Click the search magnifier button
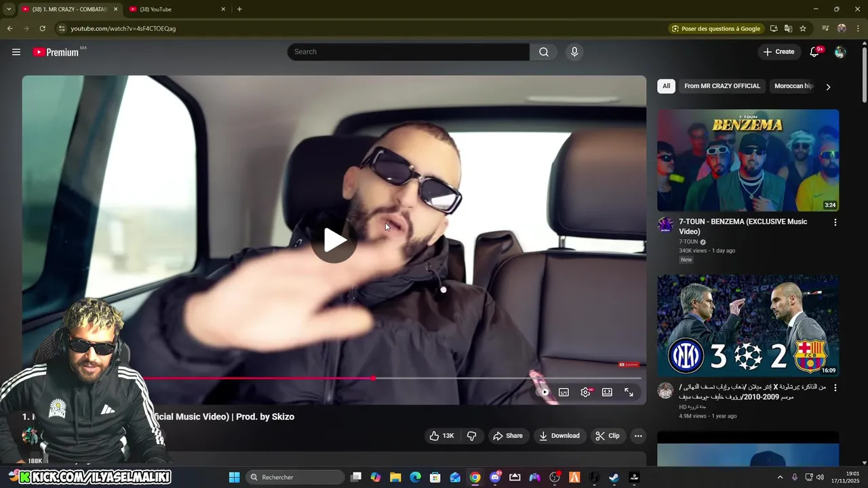 coord(544,52)
